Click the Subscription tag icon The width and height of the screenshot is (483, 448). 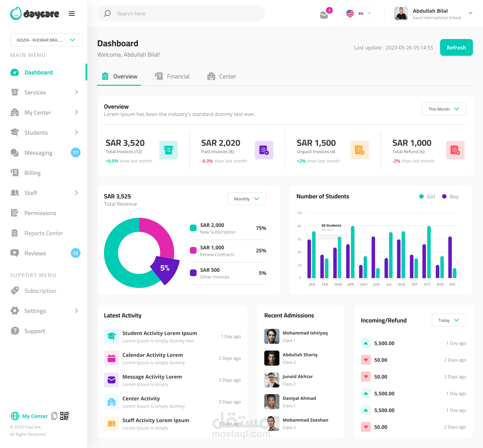point(15,291)
